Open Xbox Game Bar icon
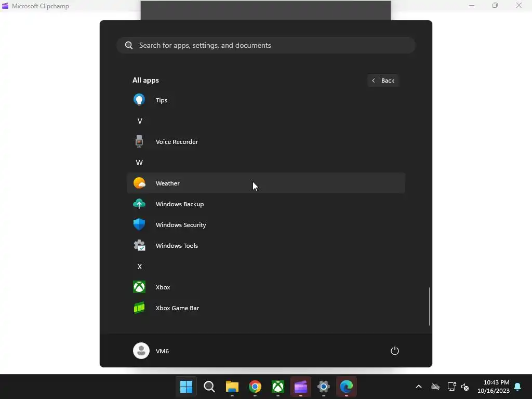Image resolution: width=532 pixels, height=399 pixels. [x=139, y=308]
